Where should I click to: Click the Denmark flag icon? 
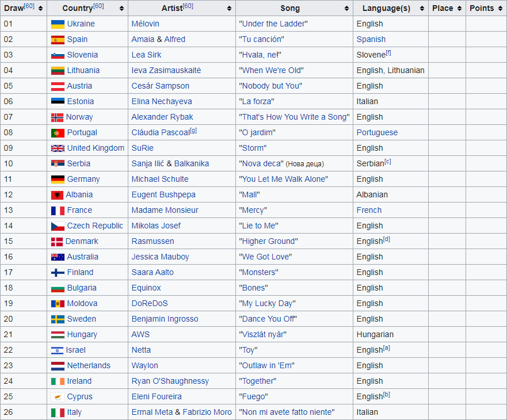[x=56, y=242]
